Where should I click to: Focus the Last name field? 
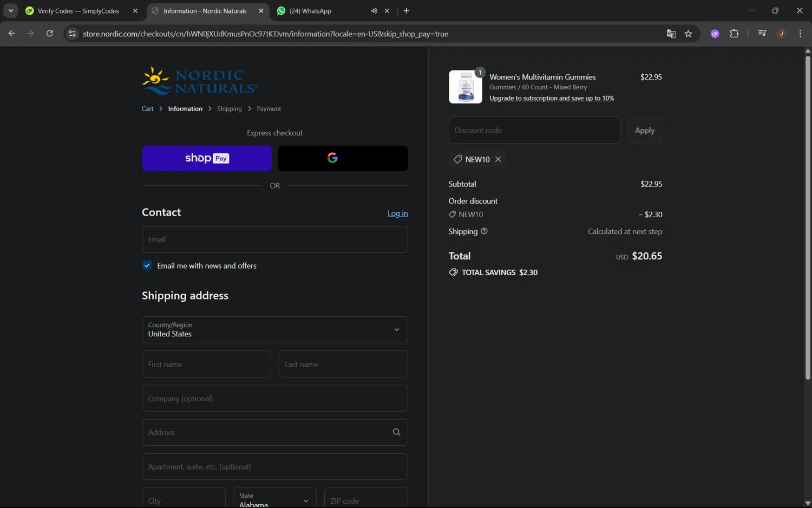coord(343,364)
